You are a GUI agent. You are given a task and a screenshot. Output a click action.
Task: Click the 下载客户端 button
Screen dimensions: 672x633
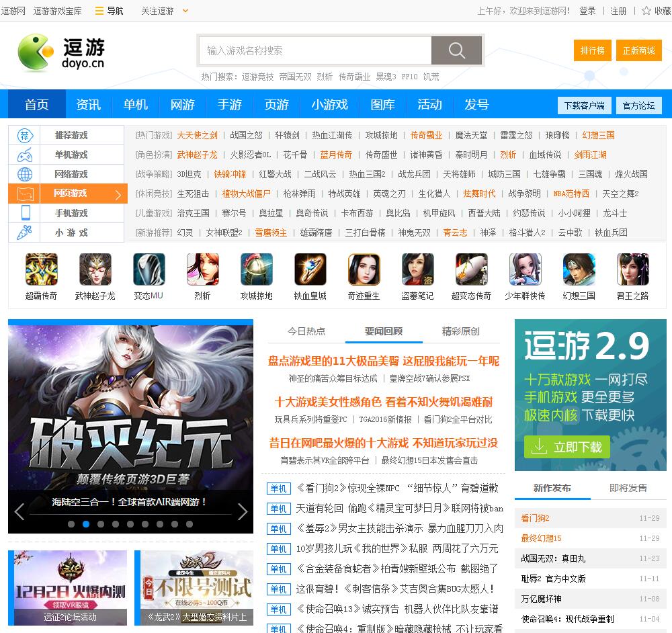pos(584,105)
